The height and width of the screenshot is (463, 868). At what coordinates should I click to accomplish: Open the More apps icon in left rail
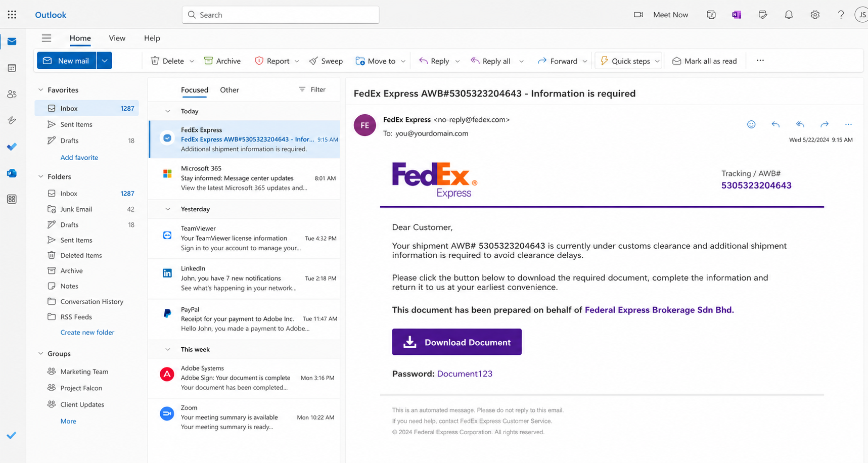click(x=12, y=199)
